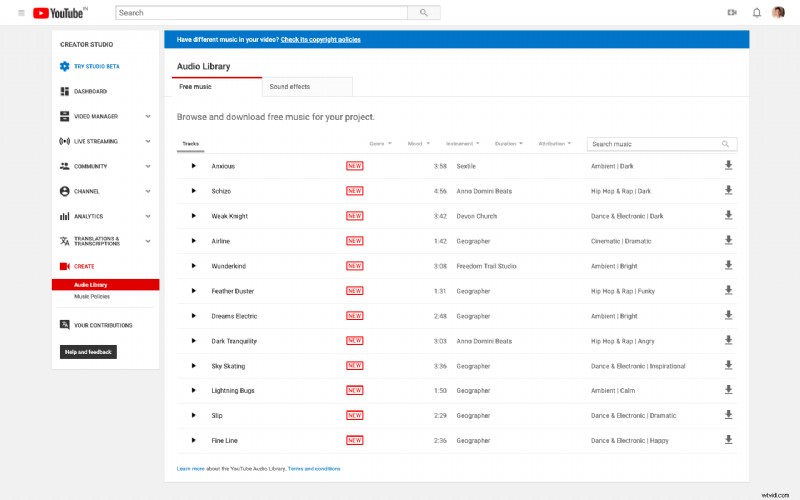Click the Help and feedback button
The width and height of the screenshot is (800, 500).
click(88, 352)
